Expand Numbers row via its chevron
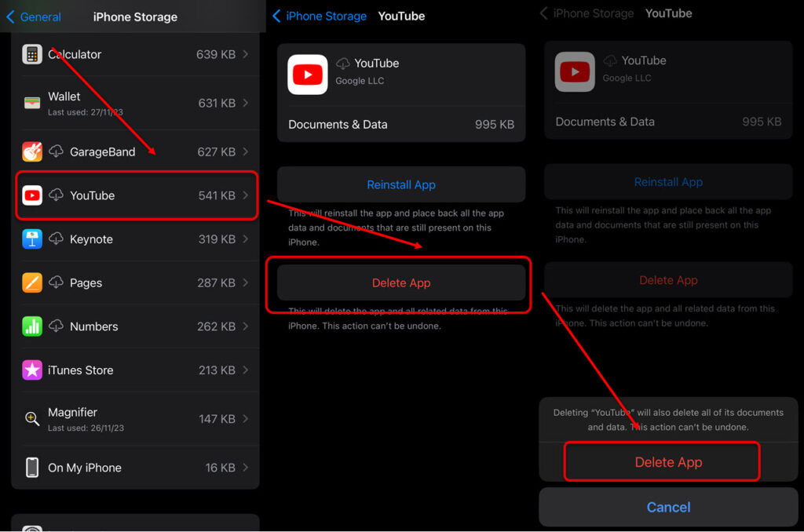This screenshot has width=804, height=532. click(x=246, y=326)
